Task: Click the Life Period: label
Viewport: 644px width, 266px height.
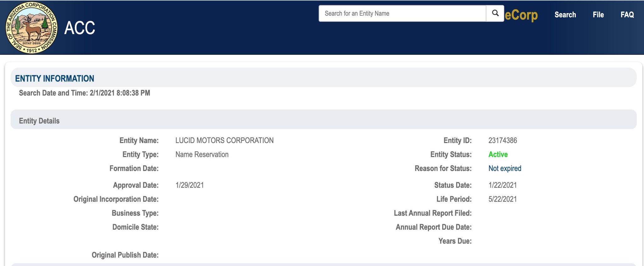Action: tap(454, 199)
